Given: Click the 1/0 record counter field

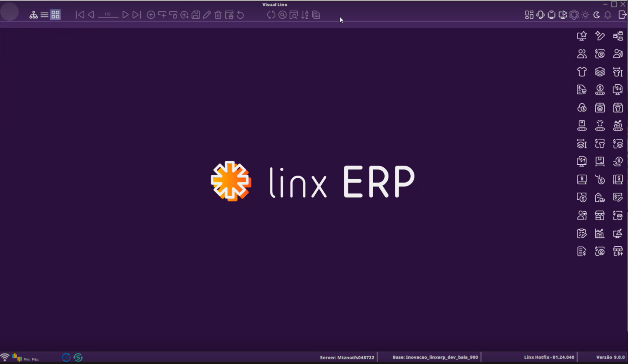Looking at the screenshot, I should [x=108, y=14].
